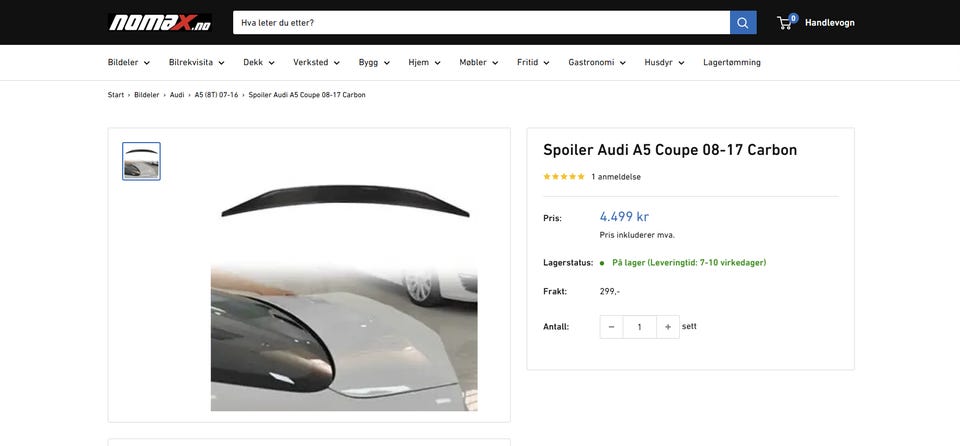The height and width of the screenshot is (446, 960).
Task: Go to Lagertømming page
Action: [732, 62]
